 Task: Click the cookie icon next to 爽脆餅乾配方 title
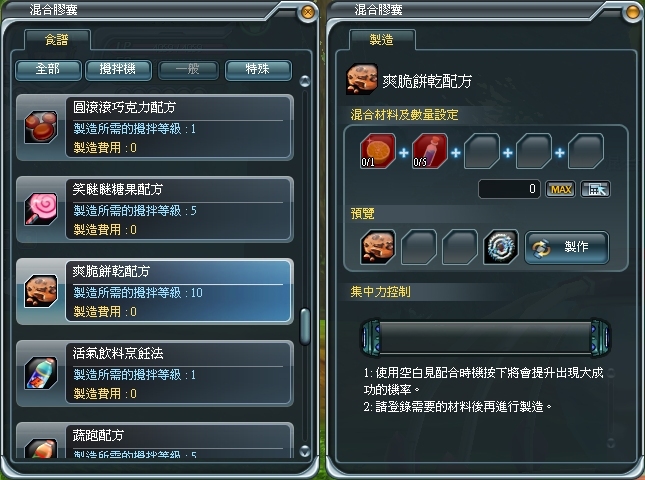[362, 79]
